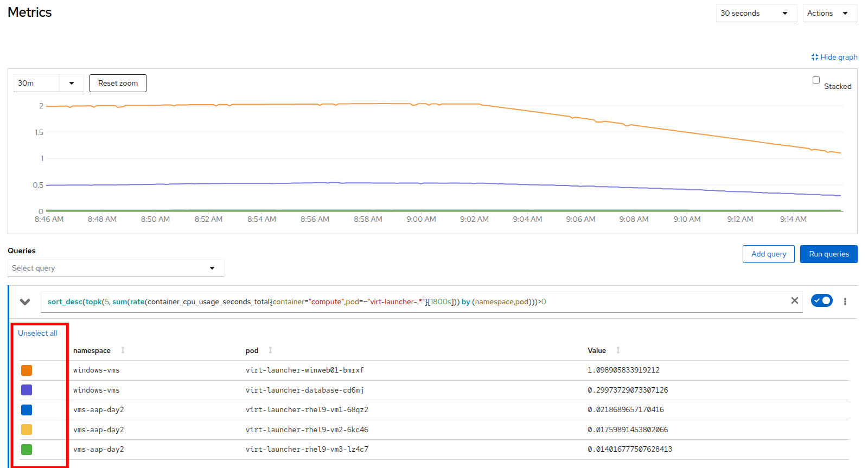This screenshot has height=468, width=868.
Task: Clear the query with the X icon
Action: point(794,300)
